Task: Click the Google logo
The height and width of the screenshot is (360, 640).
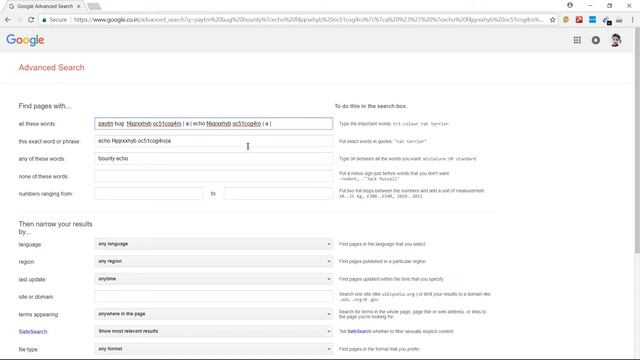Action: coord(25,40)
